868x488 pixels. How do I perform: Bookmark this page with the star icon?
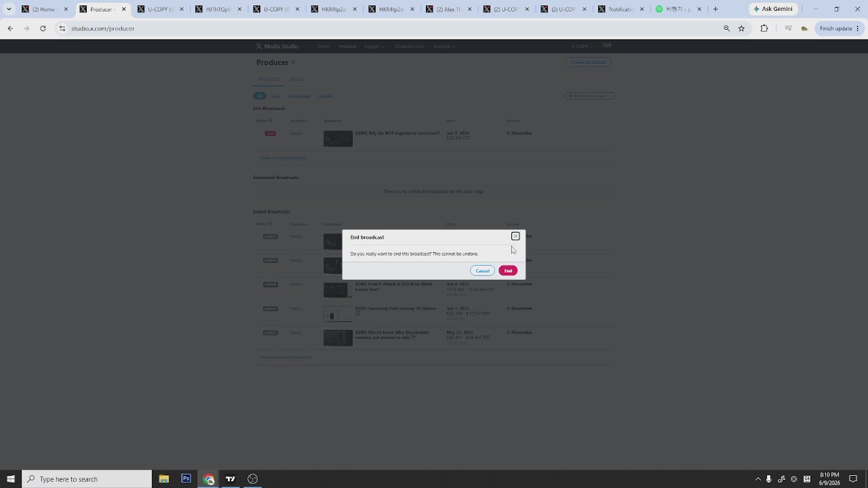(x=741, y=28)
